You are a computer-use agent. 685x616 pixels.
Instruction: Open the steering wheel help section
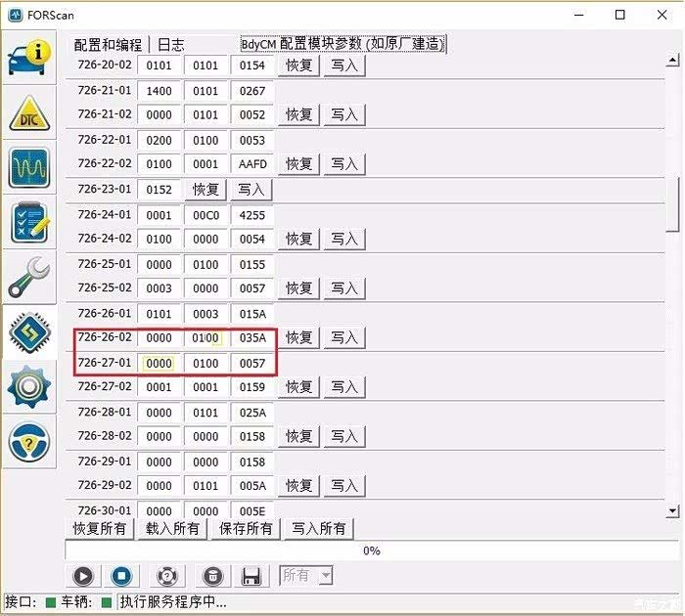pos(28,442)
